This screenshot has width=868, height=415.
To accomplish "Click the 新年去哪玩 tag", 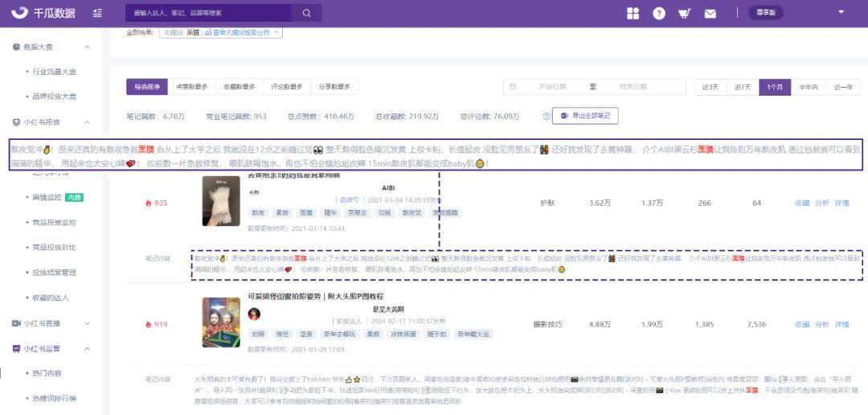I will click(x=341, y=335).
